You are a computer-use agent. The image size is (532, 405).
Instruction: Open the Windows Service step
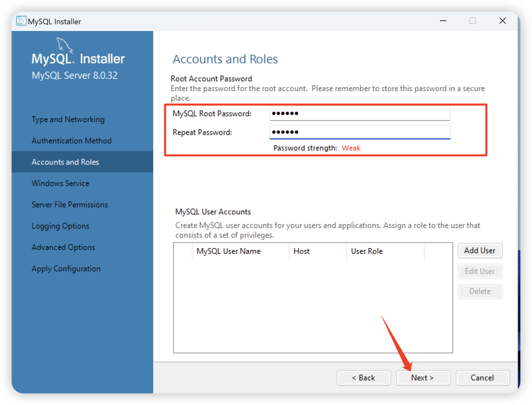(61, 184)
